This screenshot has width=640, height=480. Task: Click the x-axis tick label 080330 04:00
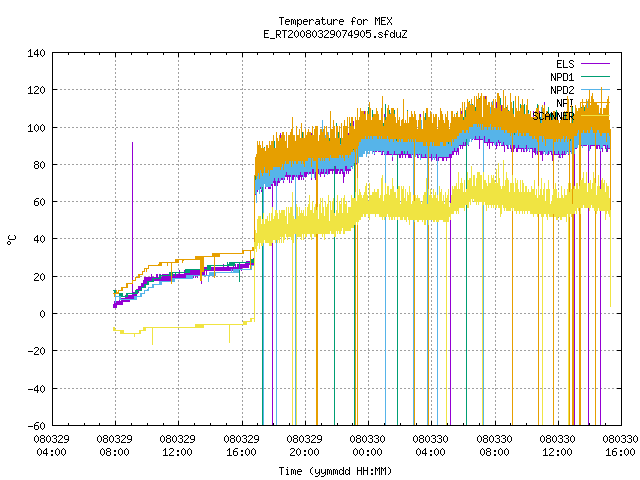[431, 446]
